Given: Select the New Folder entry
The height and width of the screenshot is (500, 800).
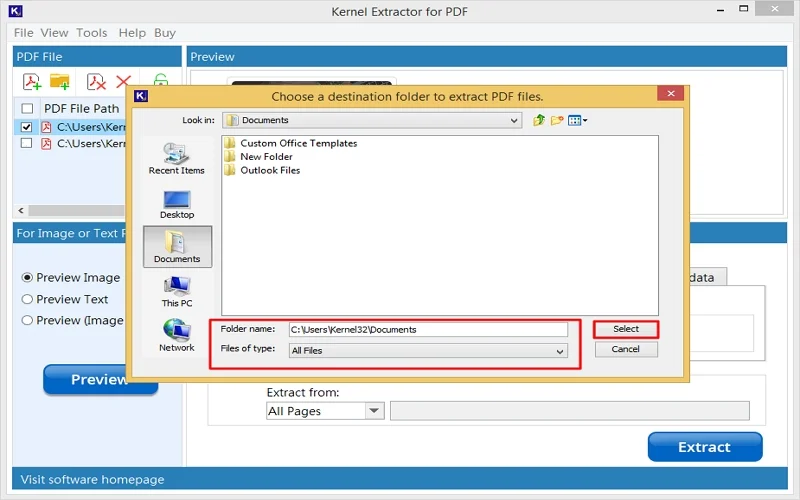Looking at the screenshot, I should 259,157.
